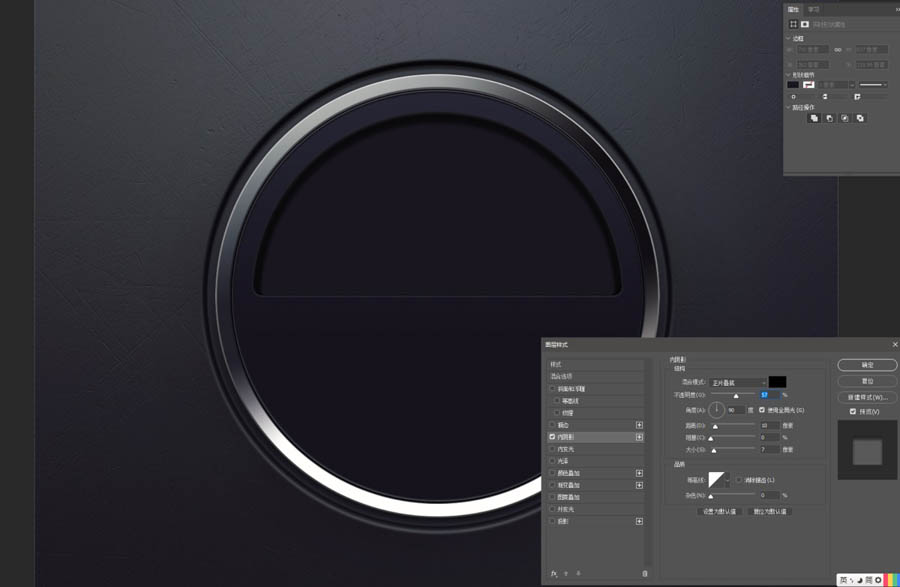Click the plus icon beside Gradient Overlay effect
Image resolution: width=900 pixels, height=587 pixels.
pos(639,485)
